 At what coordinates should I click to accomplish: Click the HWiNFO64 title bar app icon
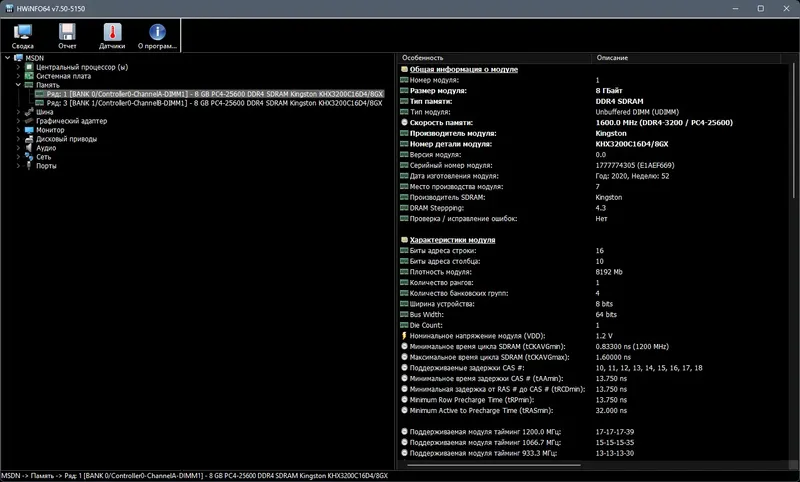coord(9,8)
